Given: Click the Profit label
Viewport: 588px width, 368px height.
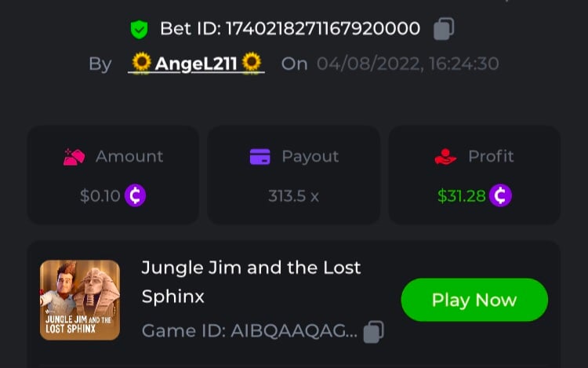Looking at the screenshot, I should [x=491, y=157].
